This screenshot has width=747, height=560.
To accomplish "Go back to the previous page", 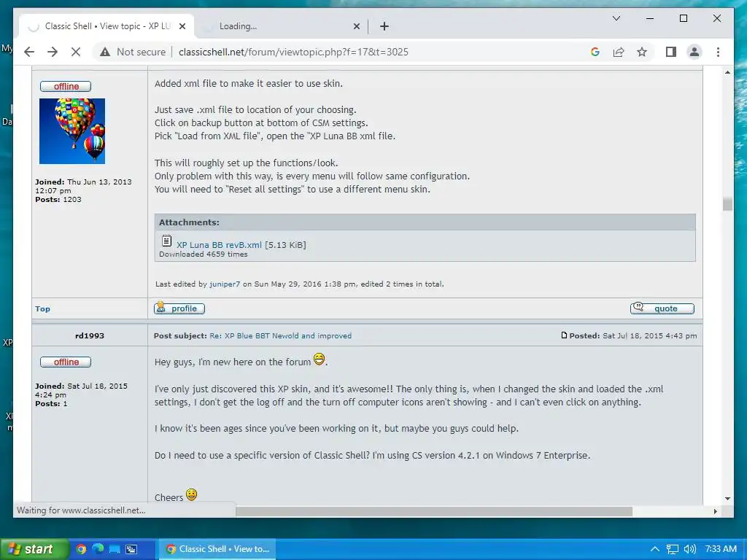I will click(29, 52).
